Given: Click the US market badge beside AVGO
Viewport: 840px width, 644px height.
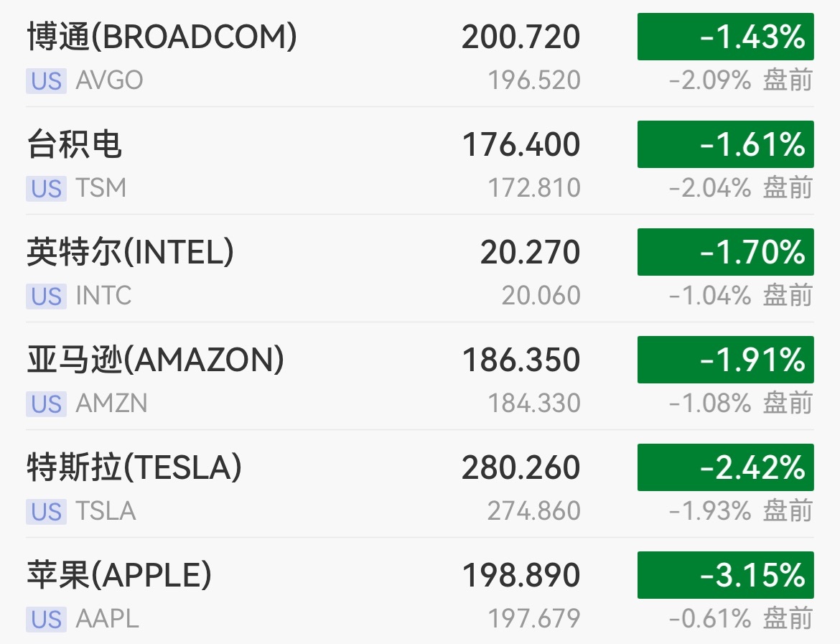Looking at the screenshot, I should 46,80.
